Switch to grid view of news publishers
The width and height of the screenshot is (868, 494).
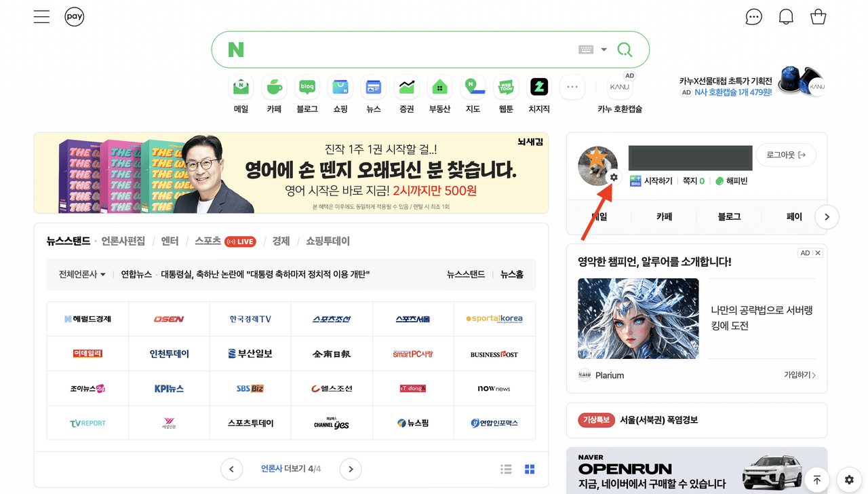530,469
